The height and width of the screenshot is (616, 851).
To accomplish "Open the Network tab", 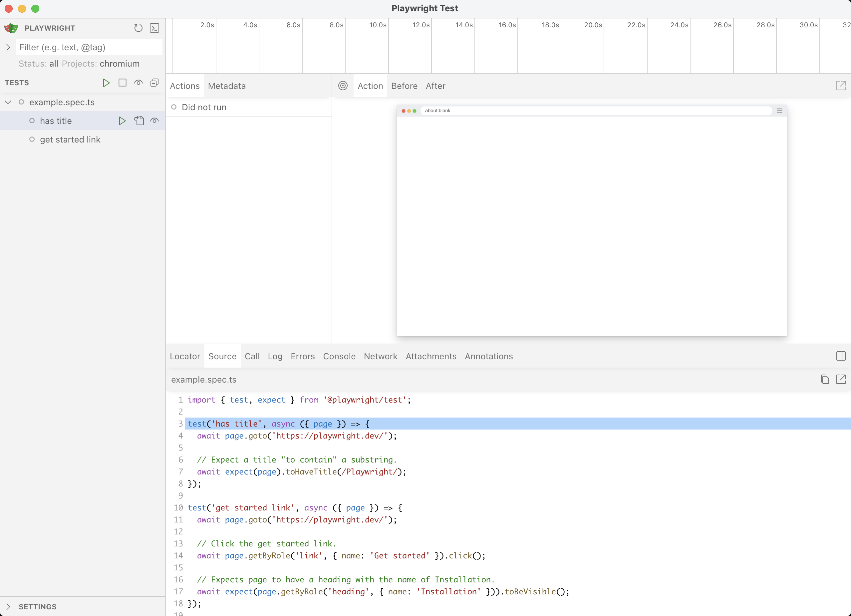I will coord(380,356).
